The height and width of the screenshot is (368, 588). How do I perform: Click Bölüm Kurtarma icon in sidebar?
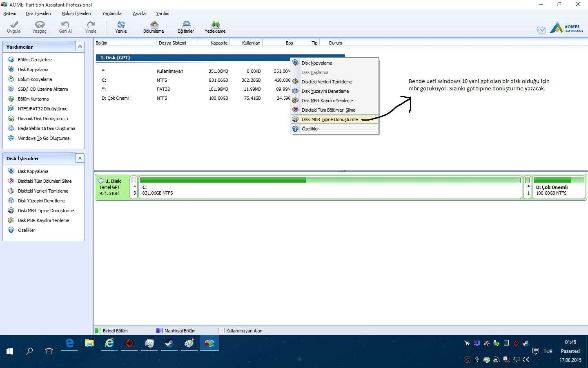[x=11, y=99]
